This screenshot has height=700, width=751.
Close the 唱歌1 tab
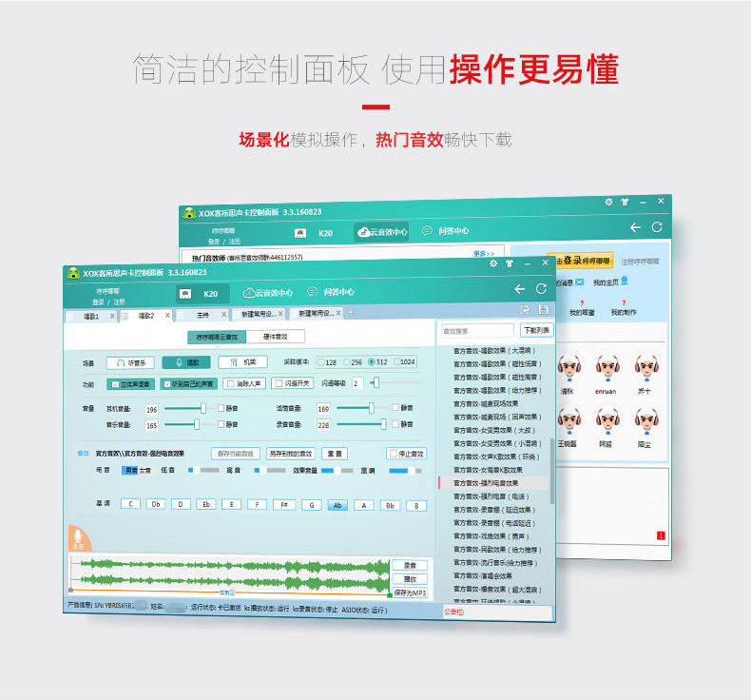click(x=112, y=316)
